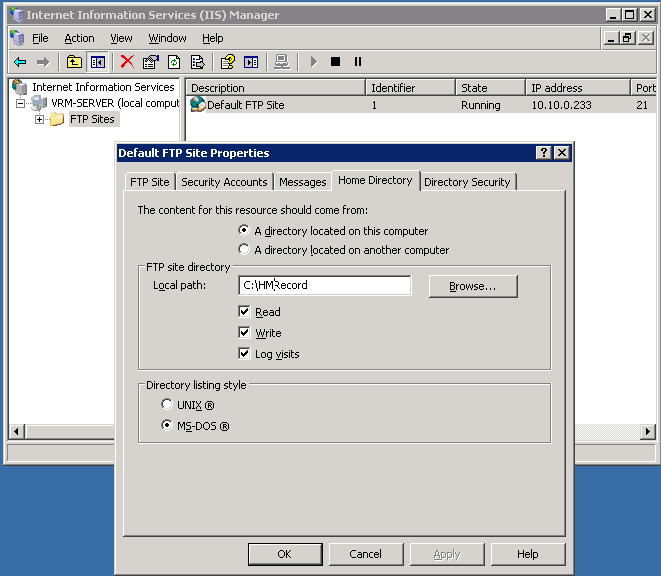Toggle the Log visits checkbox
This screenshot has height=576, width=661.
pyautogui.click(x=244, y=353)
